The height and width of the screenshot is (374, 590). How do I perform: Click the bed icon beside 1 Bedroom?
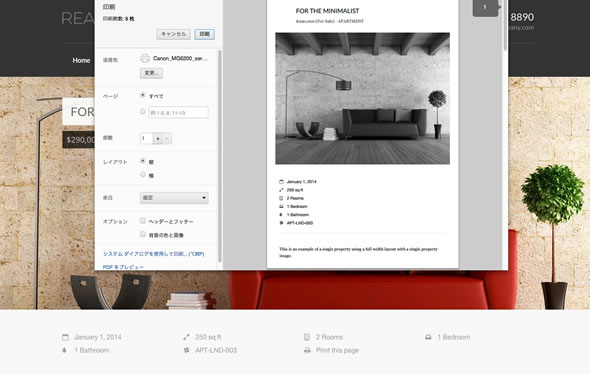pos(428,337)
